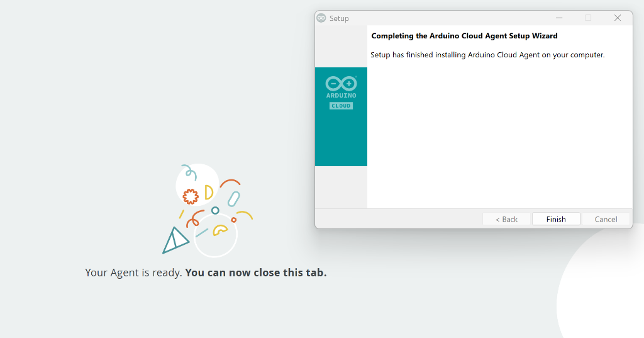Click 'Your Agent is ready.' text

[133, 273]
